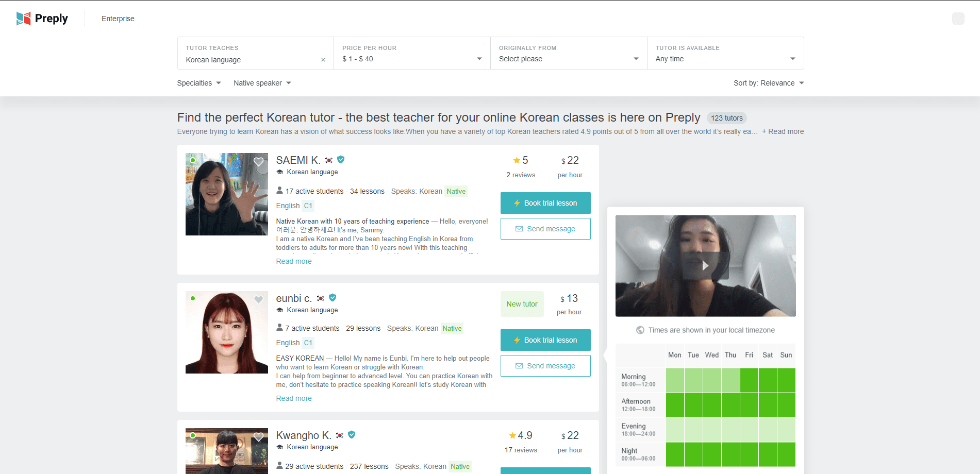
Task: Favorite Kwangho K. with heart icon
Action: (259, 437)
